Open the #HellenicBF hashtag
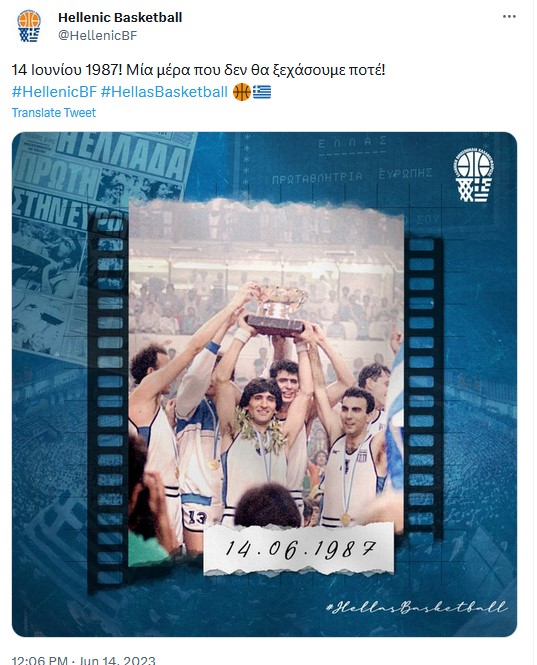The width and height of the screenshot is (537, 665). pyautogui.click(x=54, y=92)
